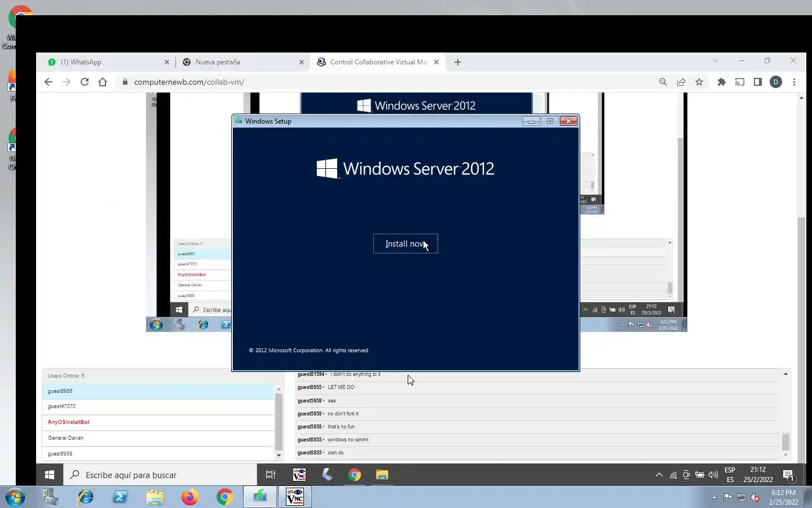Select user guest47373 in the users list
This screenshot has width=812, height=508.
pos(158,406)
